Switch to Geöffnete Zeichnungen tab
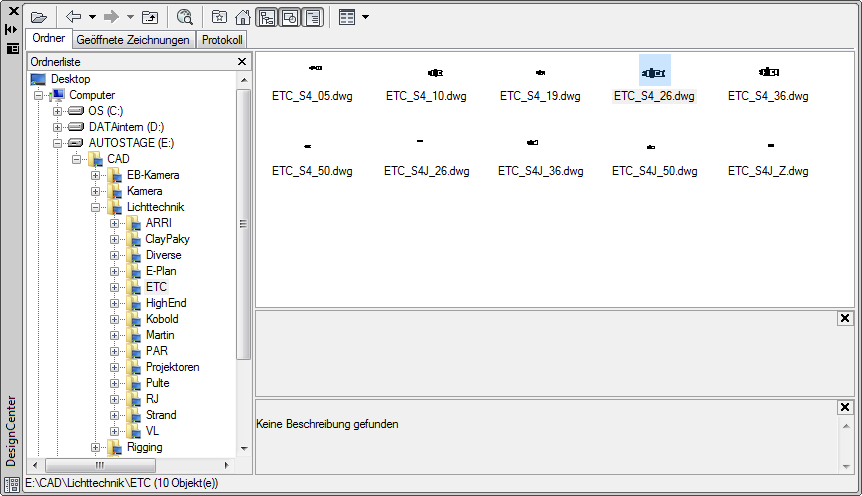Screen dimensions: 862x496 click(133, 40)
